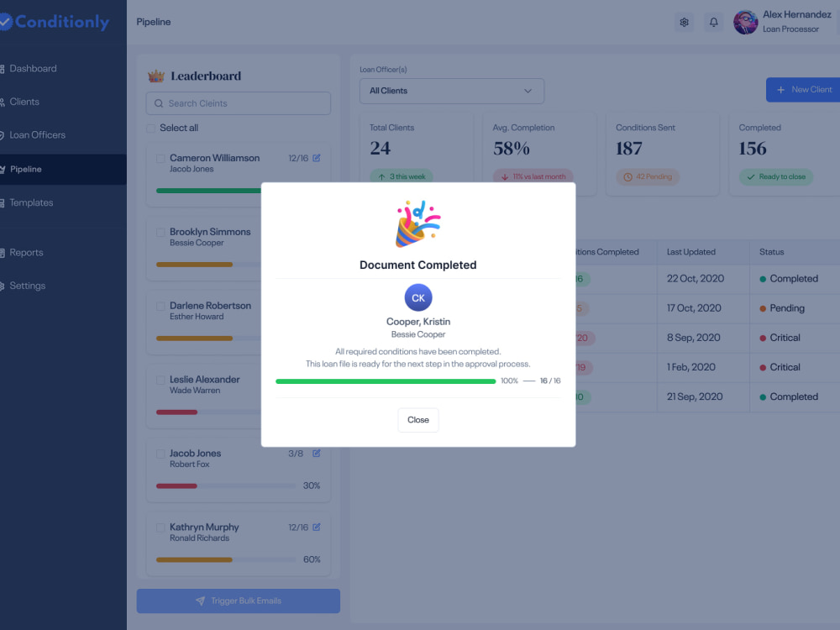This screenshot has width=840, height=630.
Task: Edit Jacob Jones entry pencil icon
Action: (x=317, y=454)
